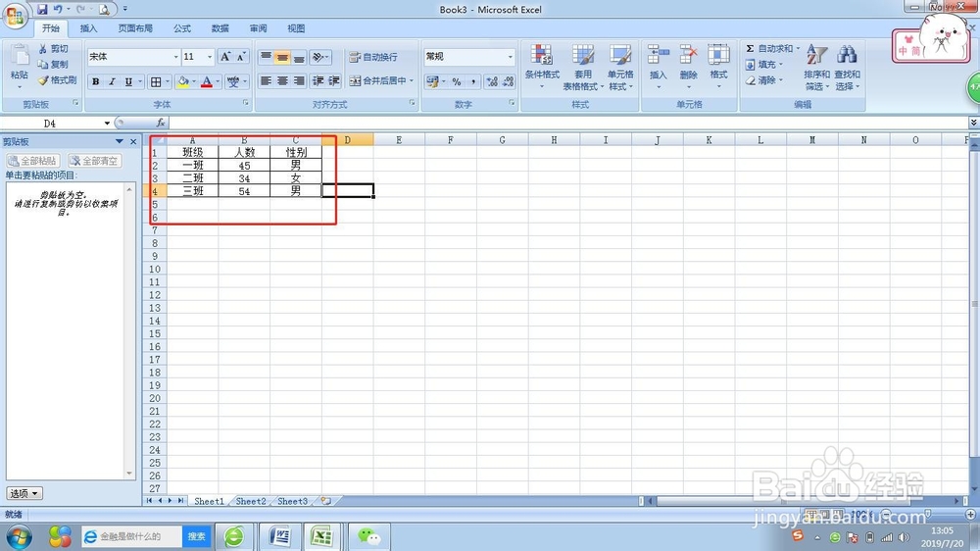
Task: Click the Copy (复制) icon
Action: (42, 65)
